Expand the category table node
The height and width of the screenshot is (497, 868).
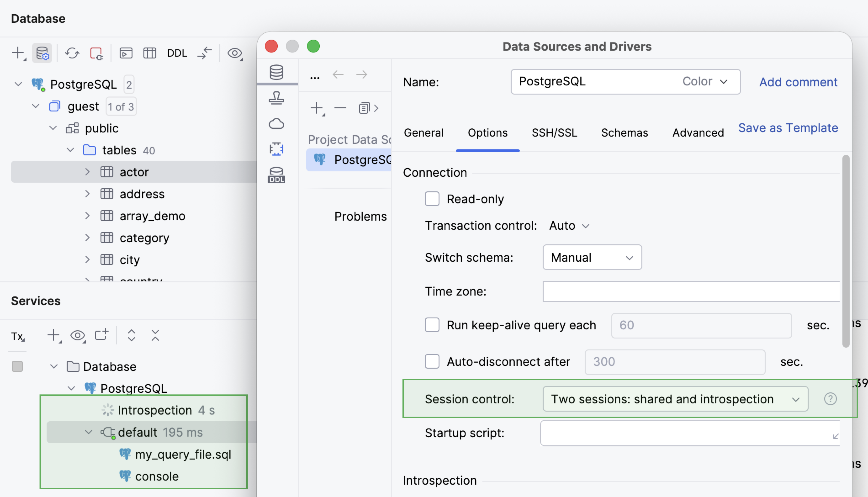(87, 238)
